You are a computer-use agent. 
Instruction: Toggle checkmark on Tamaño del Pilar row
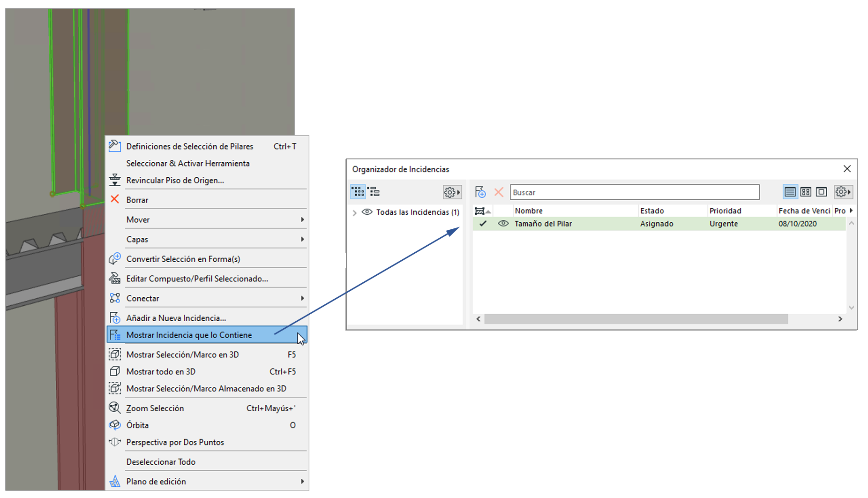(x=483, y=224)
